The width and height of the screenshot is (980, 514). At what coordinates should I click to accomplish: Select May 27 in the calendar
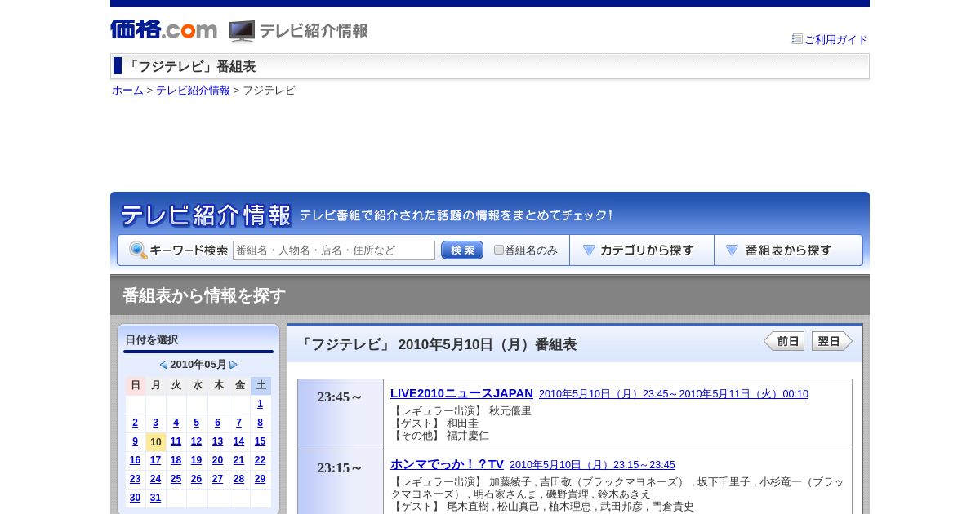[x=217, y=479]
